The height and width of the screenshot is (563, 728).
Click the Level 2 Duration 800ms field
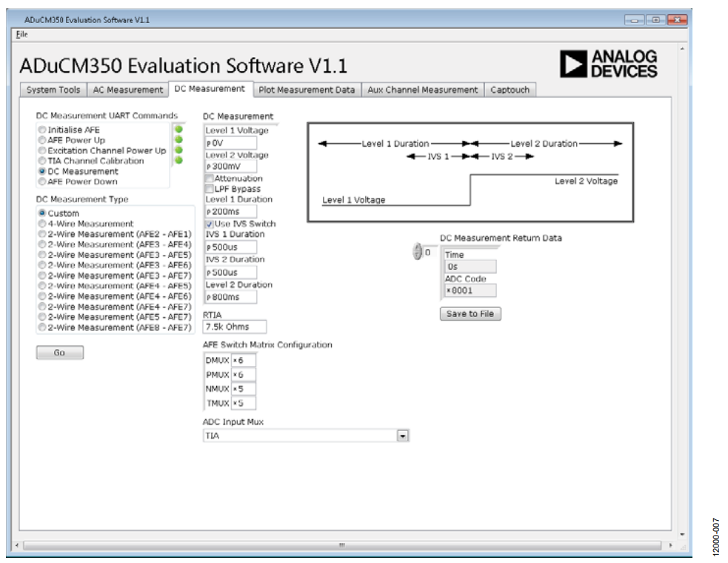[x=231, y=297]
